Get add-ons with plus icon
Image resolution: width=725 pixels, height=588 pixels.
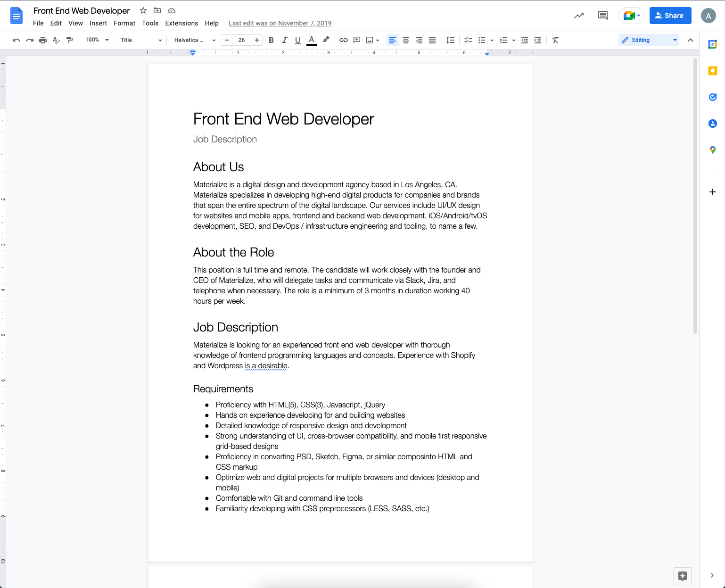point(713,192)
